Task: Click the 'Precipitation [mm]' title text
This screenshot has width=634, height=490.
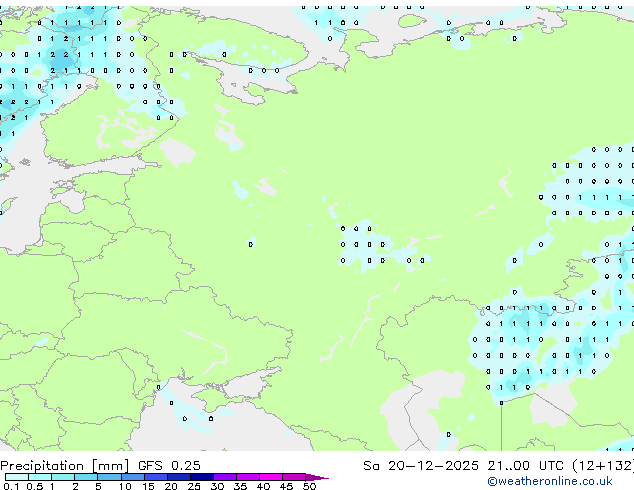Action: 65,466
